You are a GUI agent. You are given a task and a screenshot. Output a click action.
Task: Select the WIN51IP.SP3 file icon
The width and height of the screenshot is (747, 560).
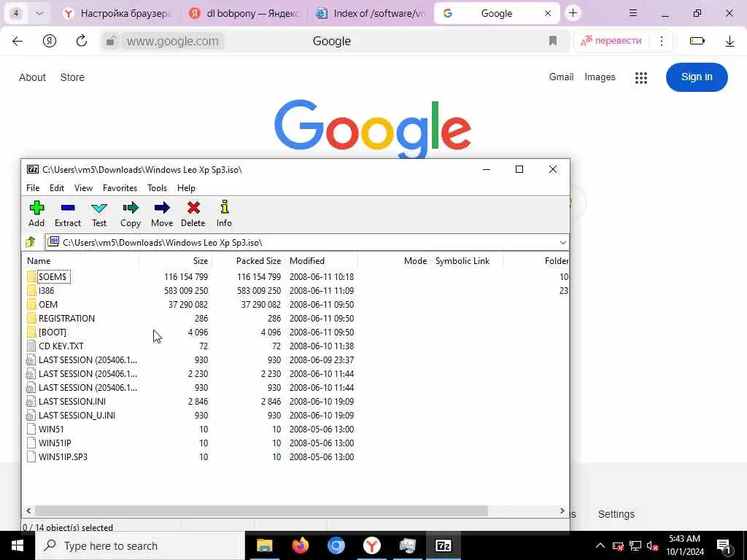tap(31, 456)
